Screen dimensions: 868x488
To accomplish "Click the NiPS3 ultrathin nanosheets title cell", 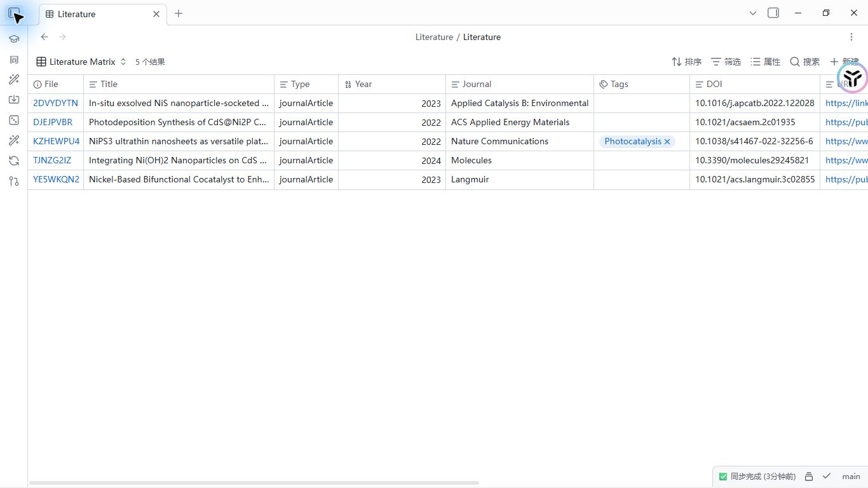I will (x=179, y=141).
